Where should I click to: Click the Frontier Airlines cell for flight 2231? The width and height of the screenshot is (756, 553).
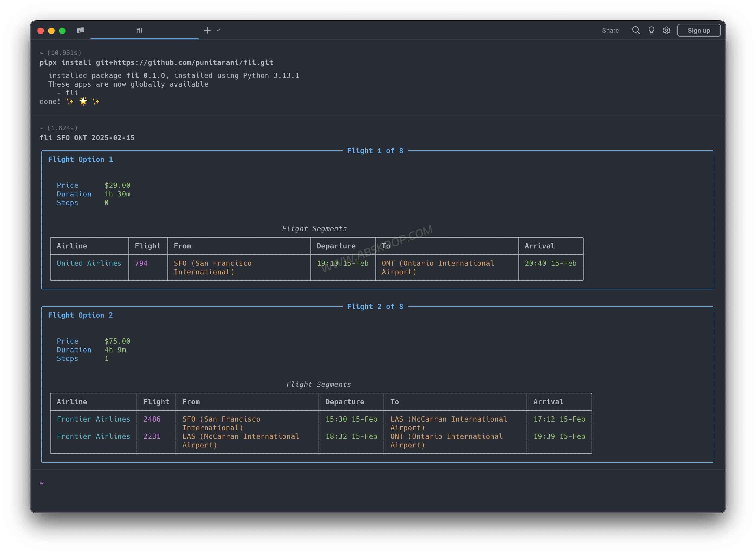pyautogui.click(x=93, y=437)
